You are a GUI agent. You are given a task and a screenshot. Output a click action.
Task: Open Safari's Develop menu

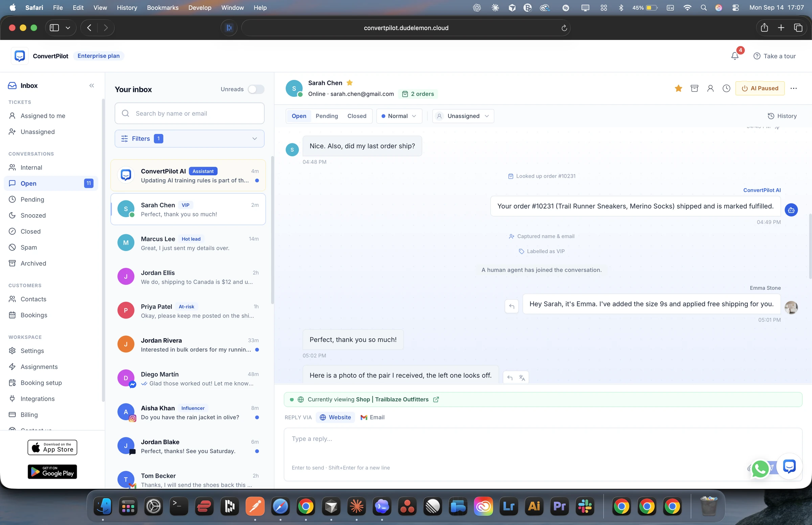(200, 7)
